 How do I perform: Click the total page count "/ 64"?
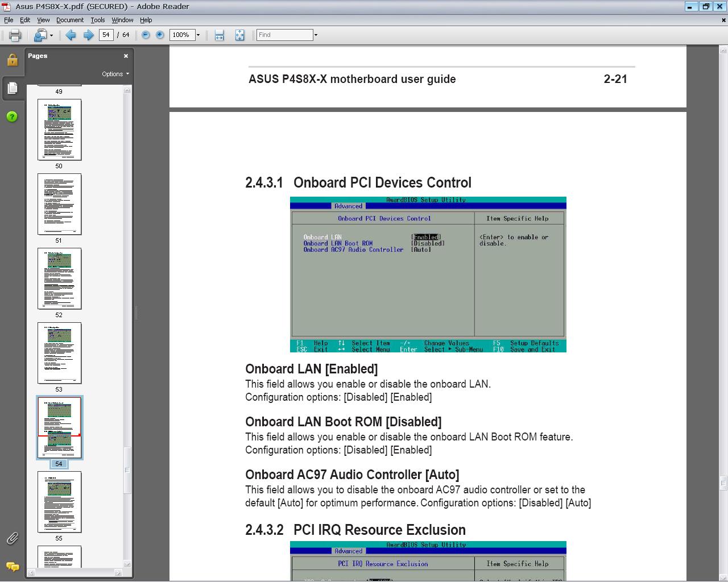click(x=123, y=35)
